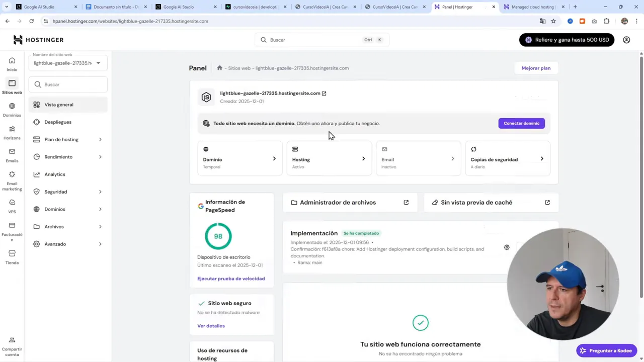Viewport: 644px width, 362px height.
Task: Select Vista general in the sidebar menu
Action: (x=59, y=105)
